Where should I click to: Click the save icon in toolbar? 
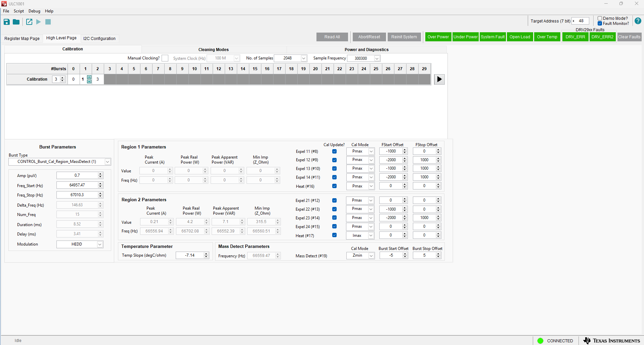pos(7,22)
